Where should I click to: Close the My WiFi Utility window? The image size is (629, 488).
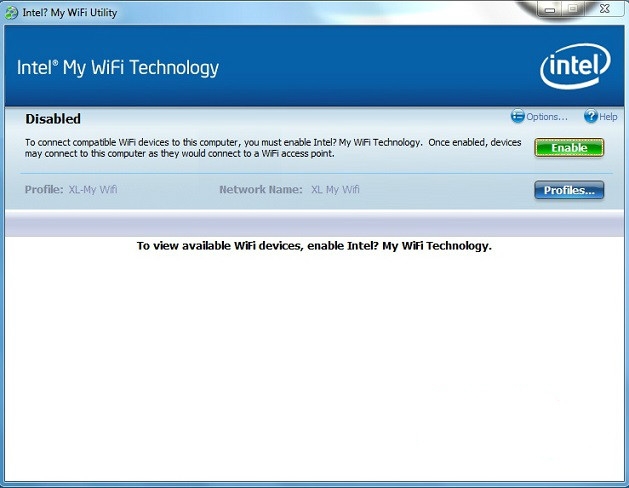[x=605, y=9]
